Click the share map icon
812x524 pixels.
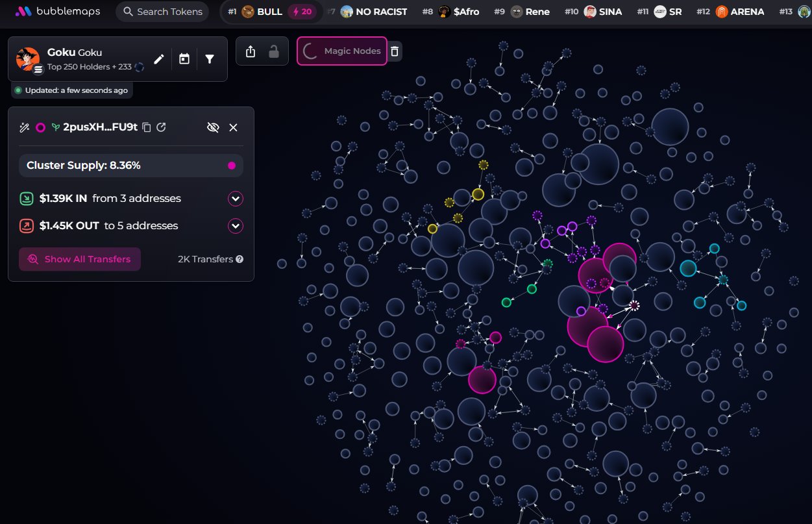tap(251, 51)
